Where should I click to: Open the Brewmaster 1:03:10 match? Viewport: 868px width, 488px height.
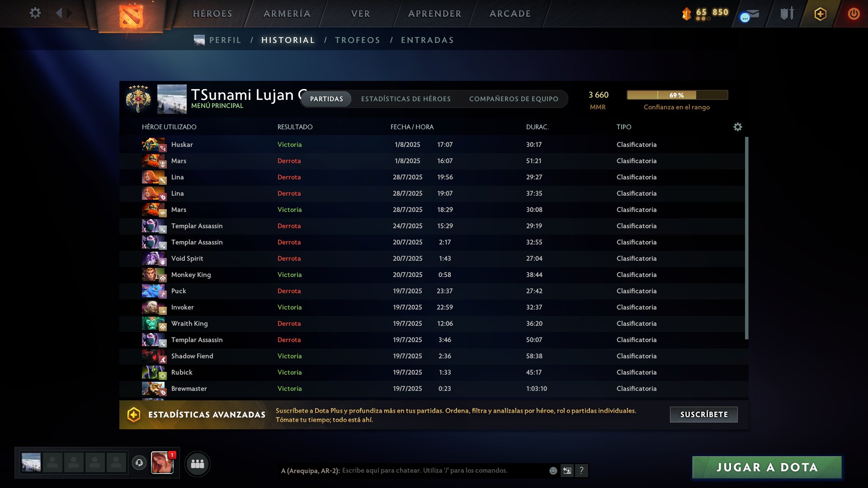tap(432, 389)
